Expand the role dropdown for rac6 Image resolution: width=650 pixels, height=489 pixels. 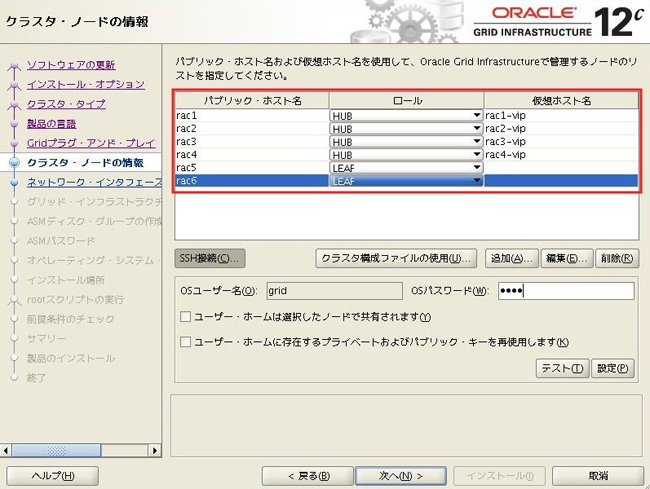pos(477,181)
